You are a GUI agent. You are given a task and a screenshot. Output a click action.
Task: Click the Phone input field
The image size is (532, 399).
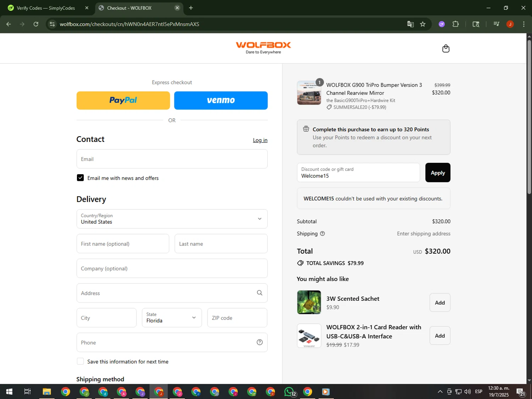tap(172, 342)
